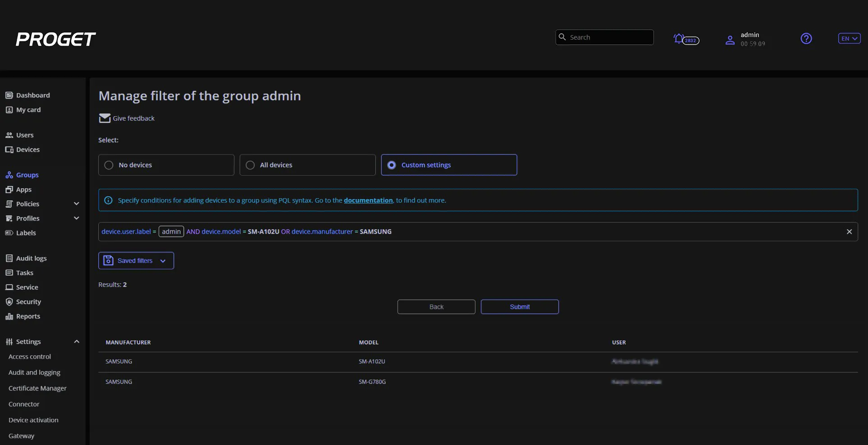Click the Apps sidebar icon
Image resolution: width=868 pixels, height=445 pixels.
[9, 190]
